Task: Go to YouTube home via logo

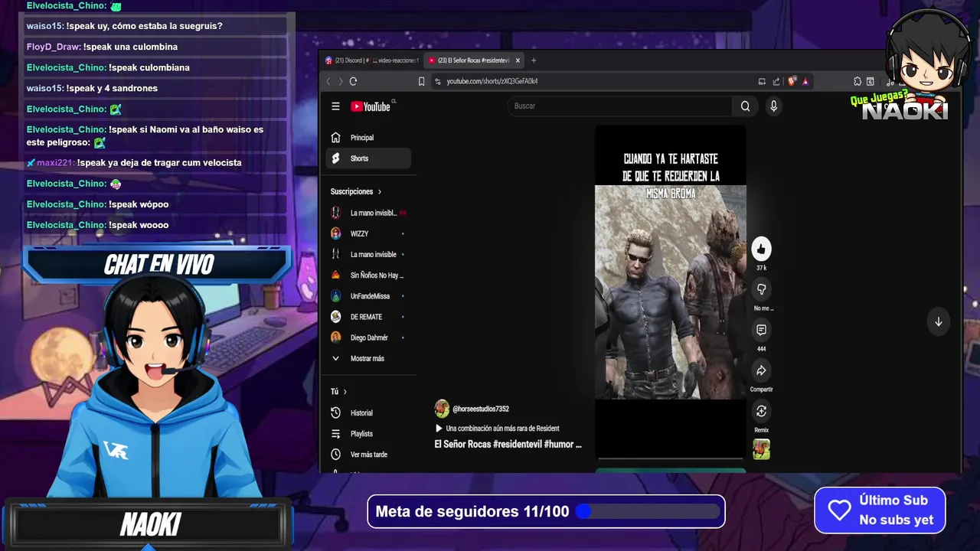Action: (371, 106)
